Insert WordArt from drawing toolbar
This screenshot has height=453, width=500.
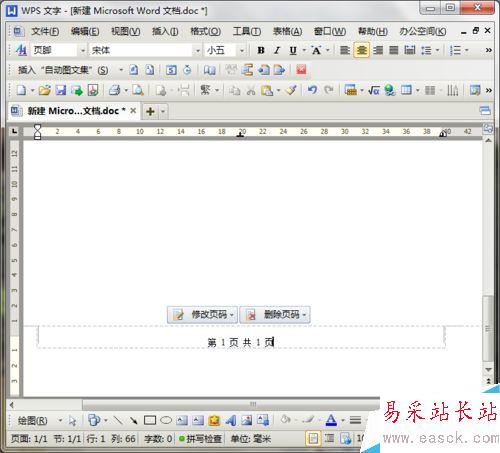coord(231,421)
